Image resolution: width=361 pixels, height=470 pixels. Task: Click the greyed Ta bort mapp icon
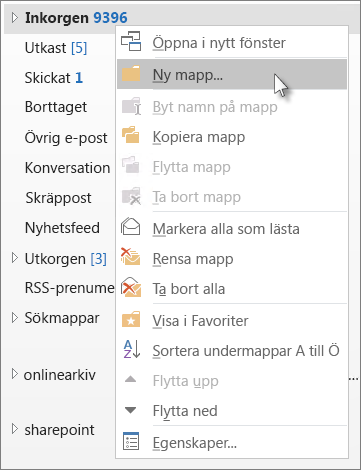[131, 196]
